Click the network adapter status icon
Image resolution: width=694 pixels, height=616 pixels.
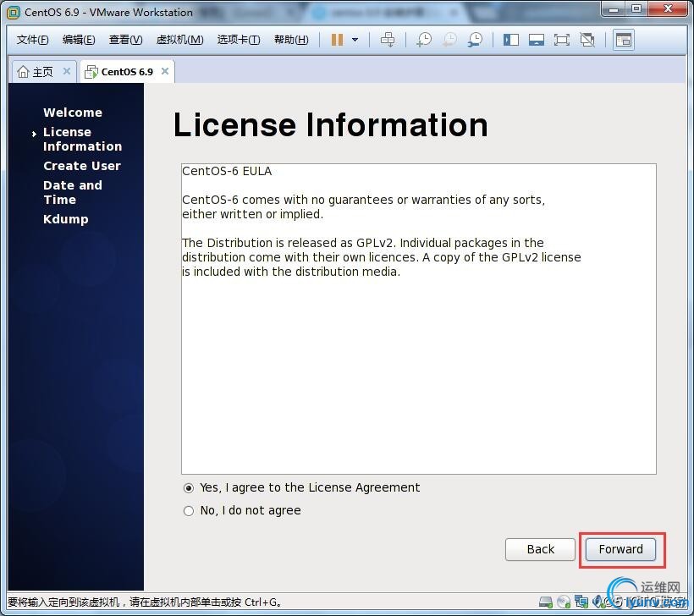581,602
